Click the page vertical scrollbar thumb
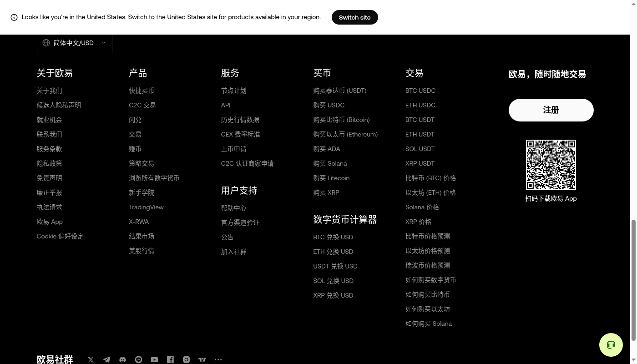Image resolution: width=637 pixels, height=364 pixels. [633, 280]
